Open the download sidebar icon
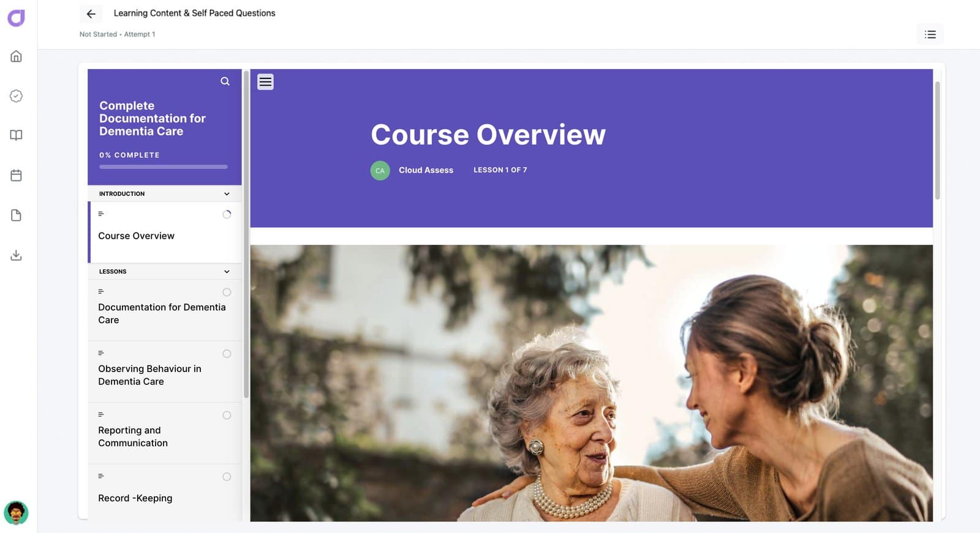 click(16, 255)
